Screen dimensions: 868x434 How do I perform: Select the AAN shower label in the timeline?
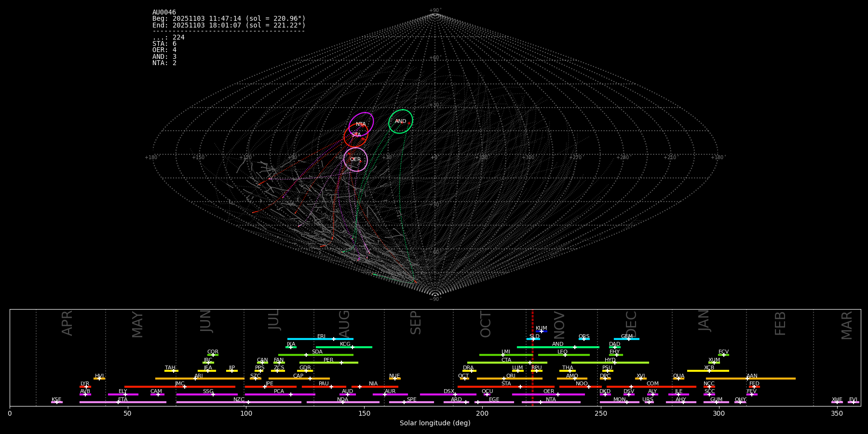click(752, 376)
